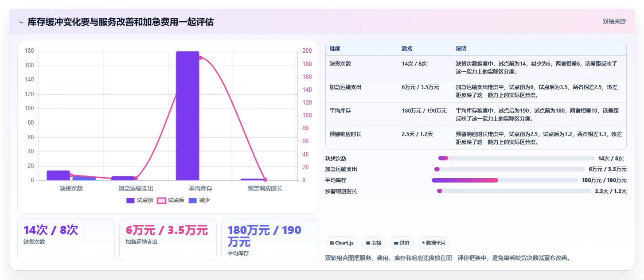The image size is (644, 280).
Task: Click the 说明 column header
Action: [x=461, y=49]
